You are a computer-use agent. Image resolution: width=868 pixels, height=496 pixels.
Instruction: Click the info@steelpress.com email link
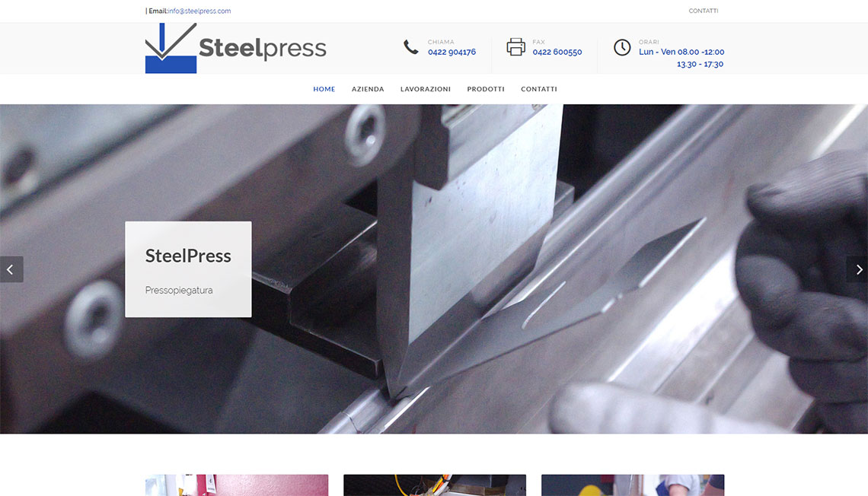coord(199,11)
